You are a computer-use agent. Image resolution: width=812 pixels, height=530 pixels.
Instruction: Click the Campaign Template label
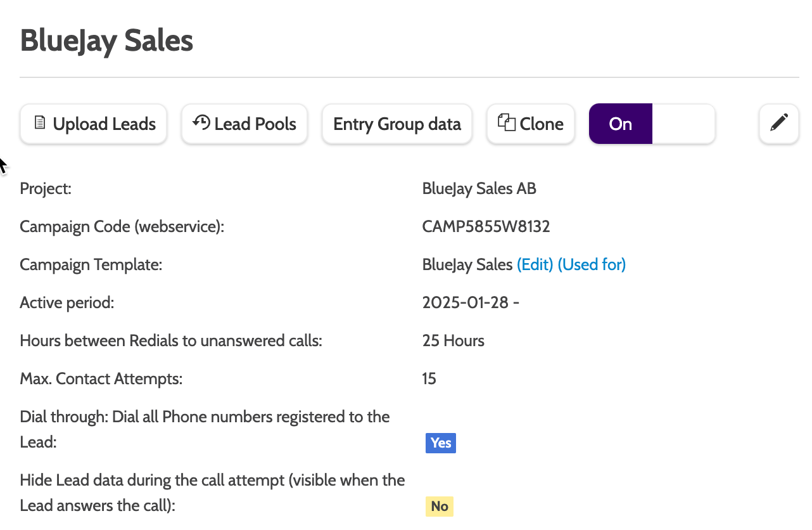91,264
